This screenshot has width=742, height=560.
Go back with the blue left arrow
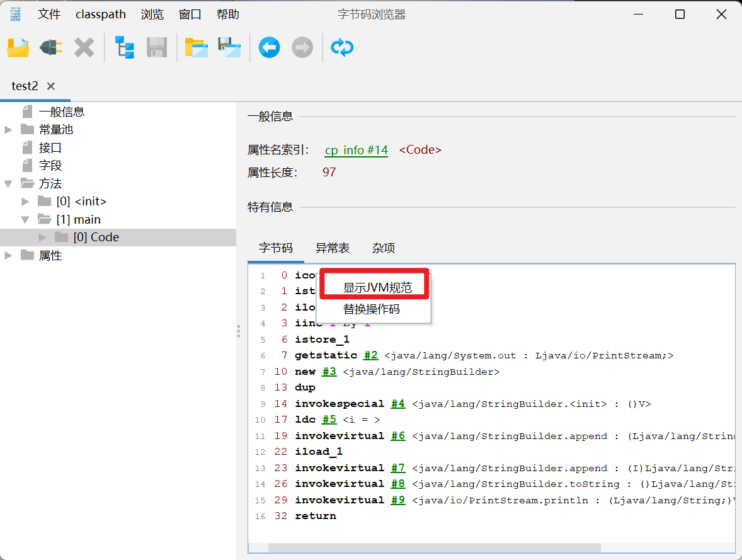269,47
